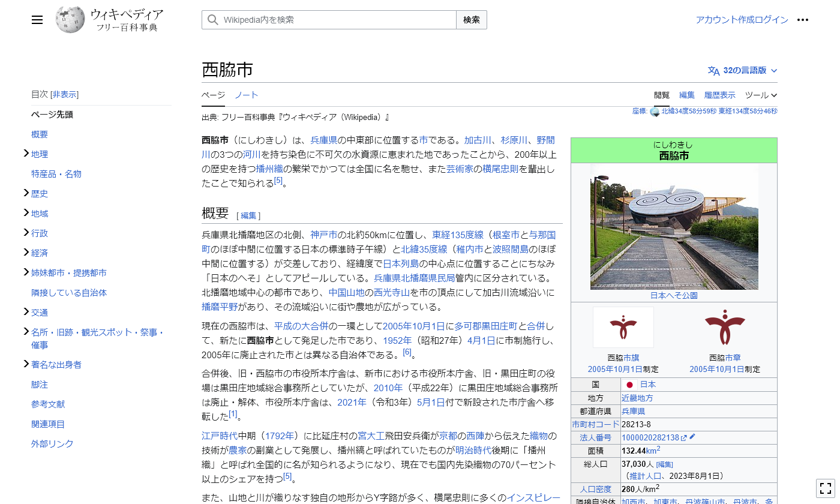Go to 概要 in the contents sidebar
This screenshot has width=840, height=504.
[x=40, y=134]
